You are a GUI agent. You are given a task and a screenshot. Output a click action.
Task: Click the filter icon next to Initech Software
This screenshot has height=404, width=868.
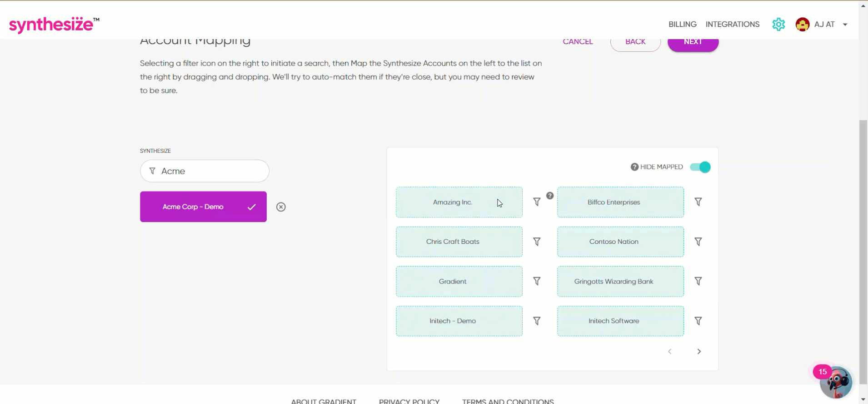(698, 321)
